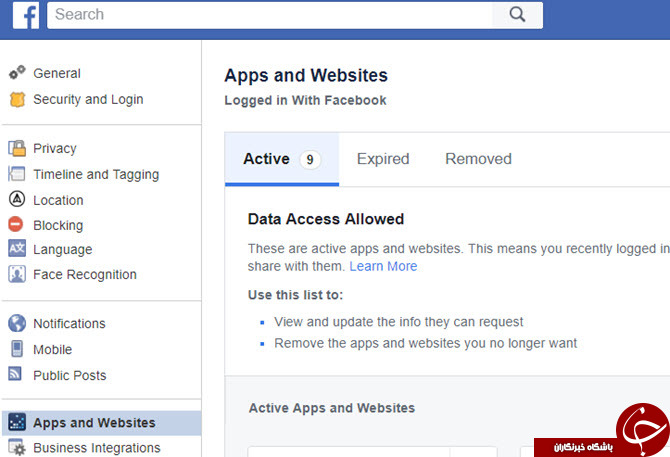Click the red Blocking icon
Viewport: 670px width, 457px height.
16,224
